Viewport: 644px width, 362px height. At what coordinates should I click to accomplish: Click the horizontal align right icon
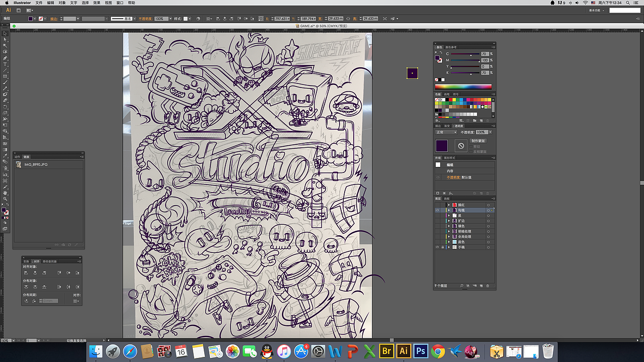(x=44, y=273)
